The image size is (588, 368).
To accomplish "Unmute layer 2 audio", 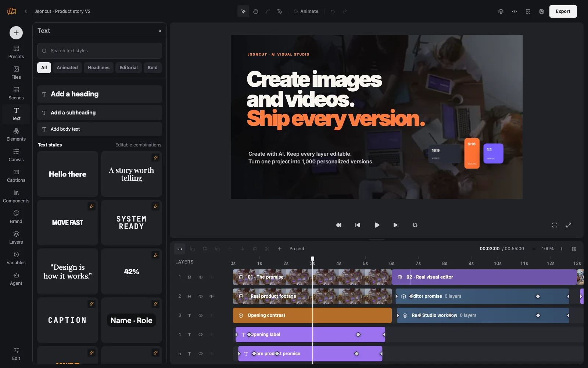I will pyautogui.click(x=212, y=296).
